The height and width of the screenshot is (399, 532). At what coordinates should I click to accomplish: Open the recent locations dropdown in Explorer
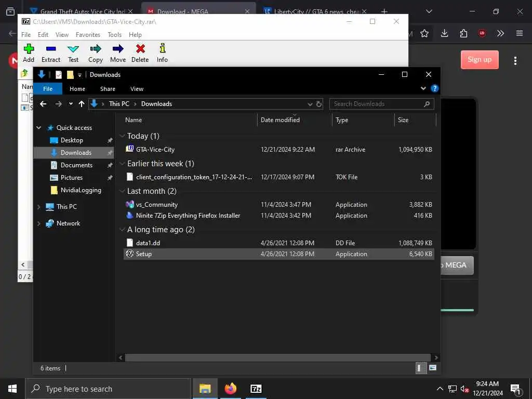point(71,104)
